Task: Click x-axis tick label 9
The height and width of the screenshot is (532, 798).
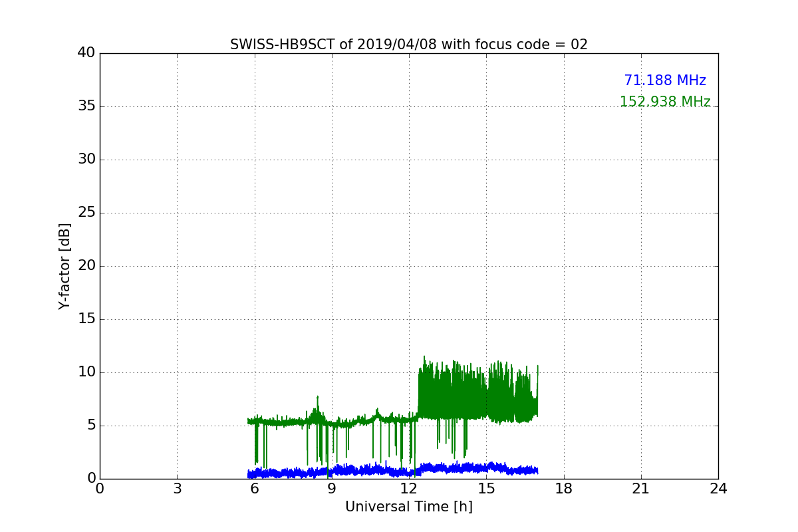Action: point(332,489)
